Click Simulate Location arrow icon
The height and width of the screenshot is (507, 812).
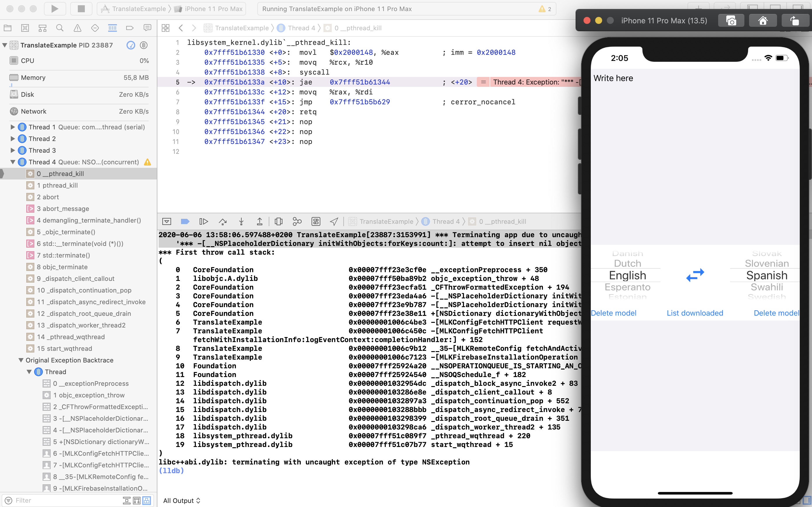point(334,221)
